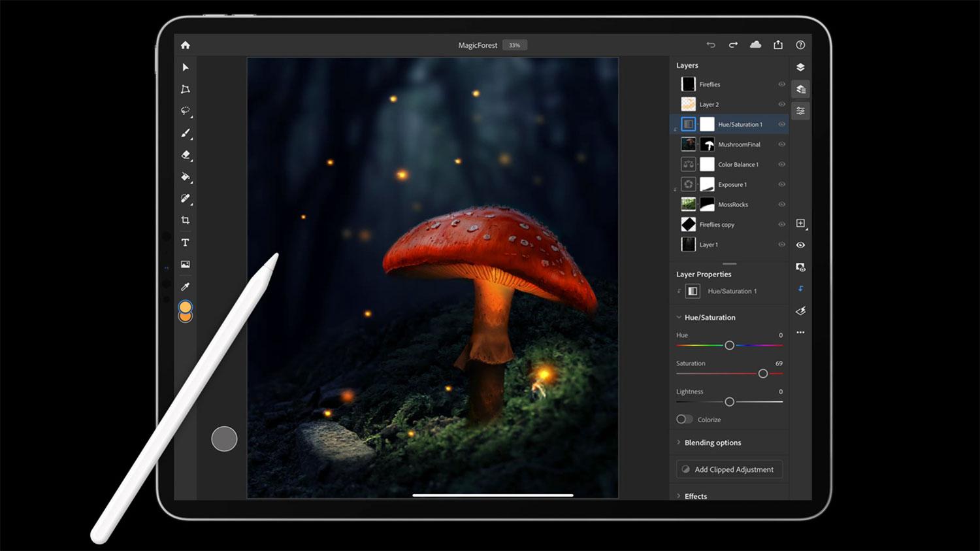Screen dimensions: 980x551
Task: Expand the Effects section
Action: 695,496
